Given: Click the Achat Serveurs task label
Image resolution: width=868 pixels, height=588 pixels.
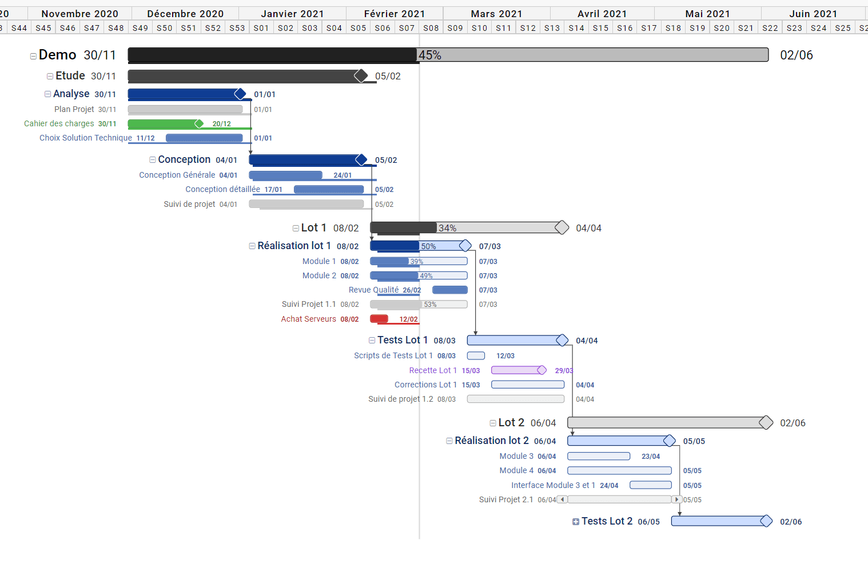Looking at the screenshot, I should (308, 319).
